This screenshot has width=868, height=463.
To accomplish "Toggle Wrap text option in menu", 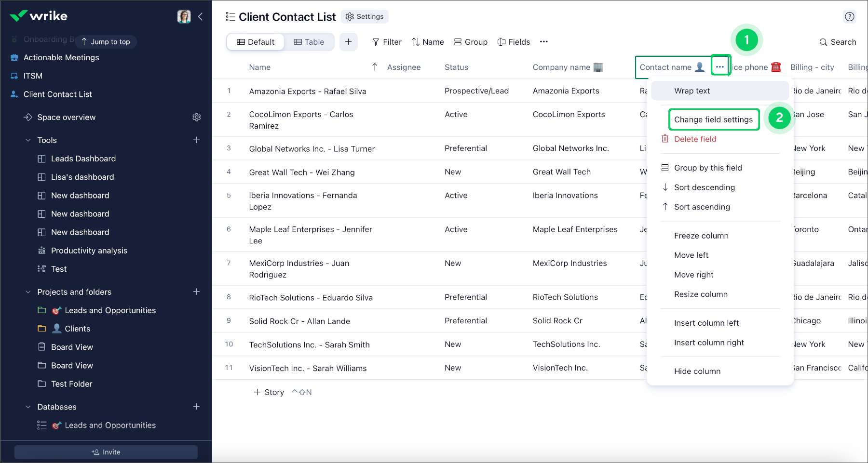I will pyautogui.click(x=692, y=91).
